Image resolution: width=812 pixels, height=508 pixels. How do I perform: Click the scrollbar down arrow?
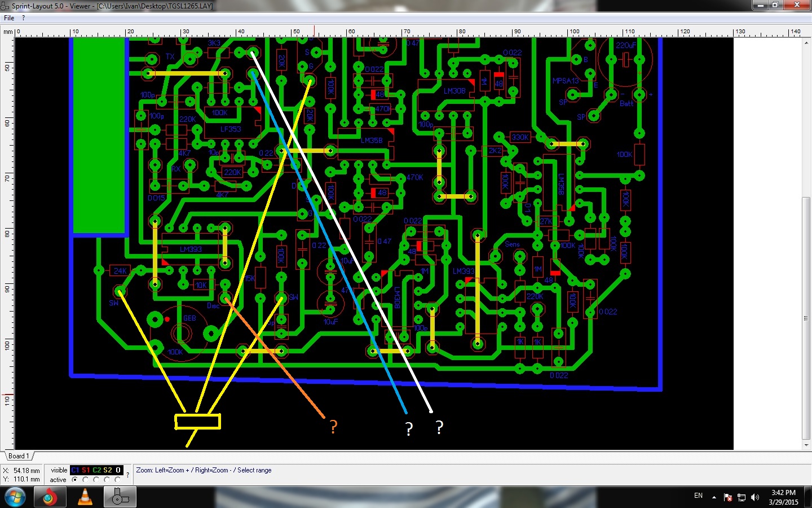click(x=806, y=445)
